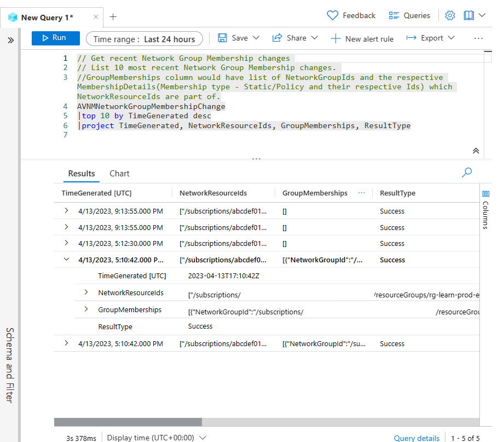Click the Feedback heart icon
Image resolution: width=504 pixels, height=442 pixels.
click(x=333, y=15)
